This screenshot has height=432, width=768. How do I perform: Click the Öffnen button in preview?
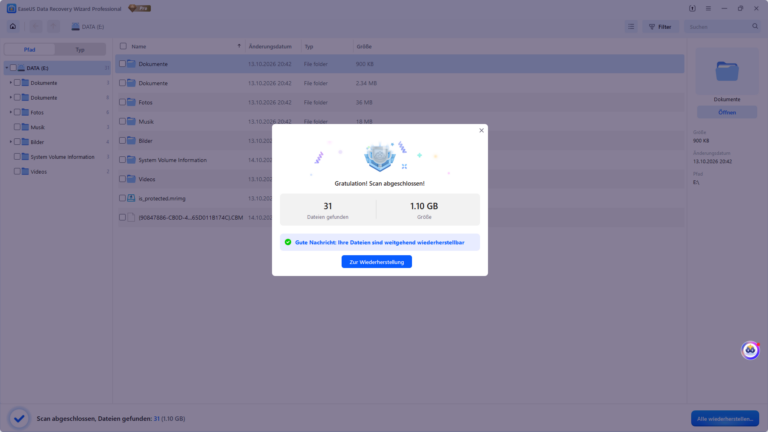click(727, 113)
